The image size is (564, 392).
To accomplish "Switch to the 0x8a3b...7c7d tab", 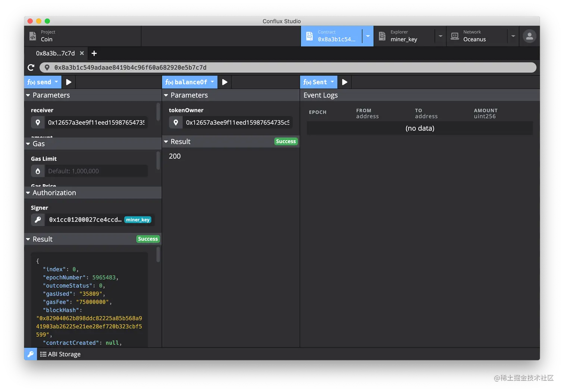I will [55, 53].
